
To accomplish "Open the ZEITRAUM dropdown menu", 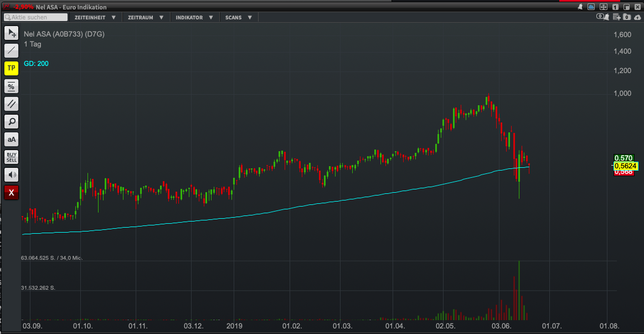I will click(x=146, y=17).
